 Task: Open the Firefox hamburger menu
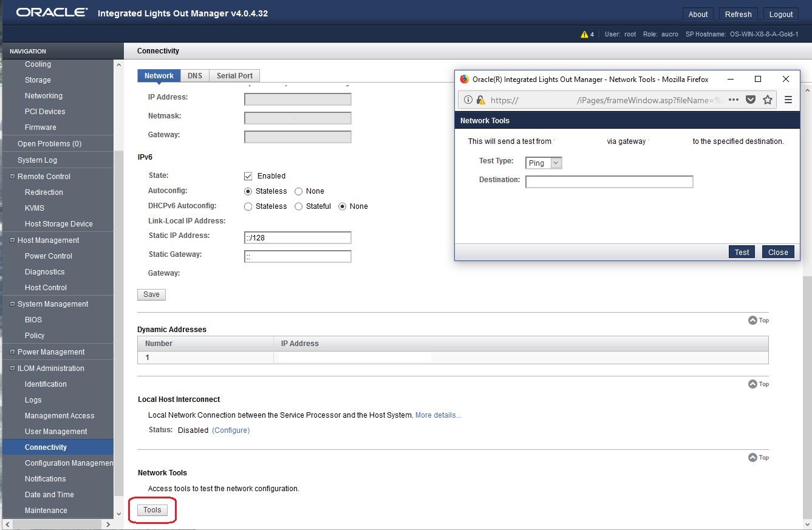coord(788,100)
